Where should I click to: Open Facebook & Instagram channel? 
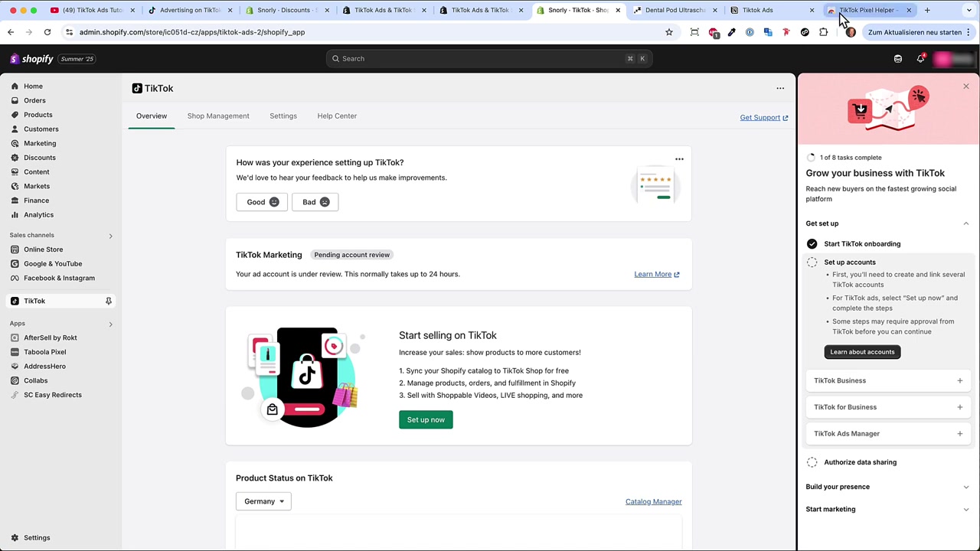[x=59, y=278]
